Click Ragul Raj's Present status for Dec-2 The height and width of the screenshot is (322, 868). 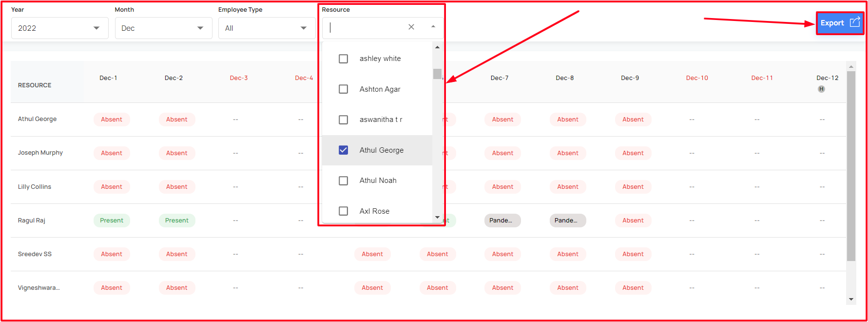[177, 221]
